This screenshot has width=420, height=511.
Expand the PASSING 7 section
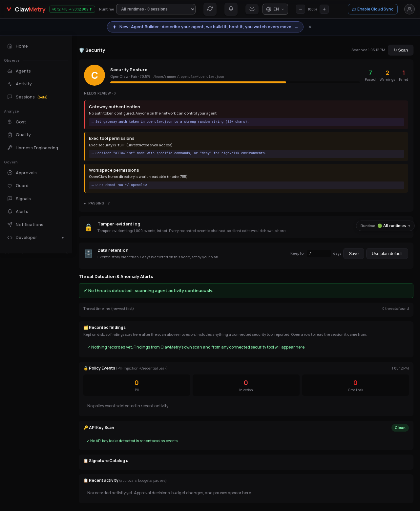click(x=97, y=203)
